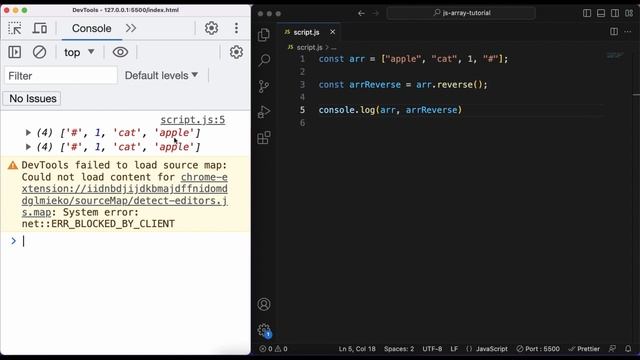Screen dimensions: 640x360
Task: Open the feedback icon in status bar
Action: [612, 349]
